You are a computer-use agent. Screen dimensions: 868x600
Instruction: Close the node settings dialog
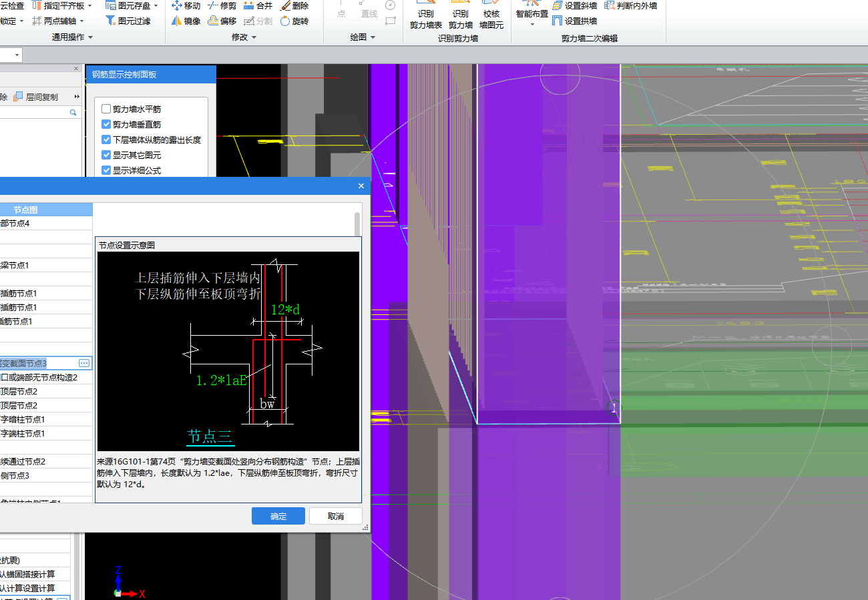click(x=361, y=186)
